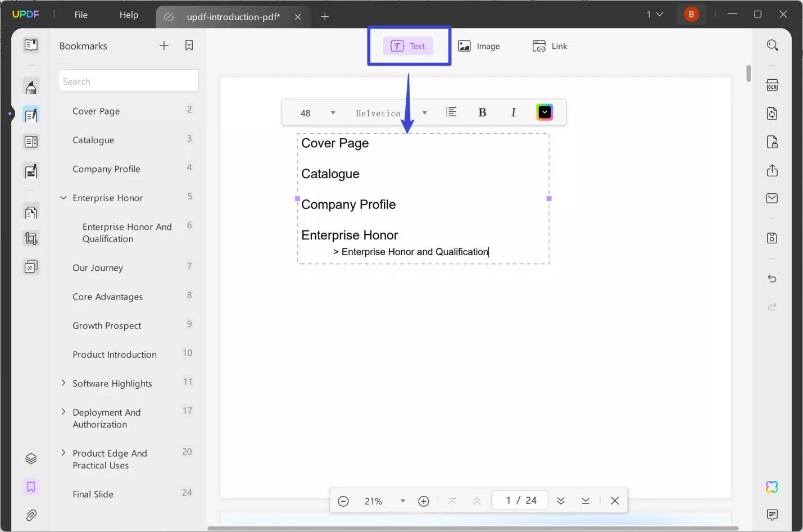Open the Prepare Form tool icon
Image resolution: width=803 pixels, height=532 pixels.
pyautogui.click(x=31, y=142)
